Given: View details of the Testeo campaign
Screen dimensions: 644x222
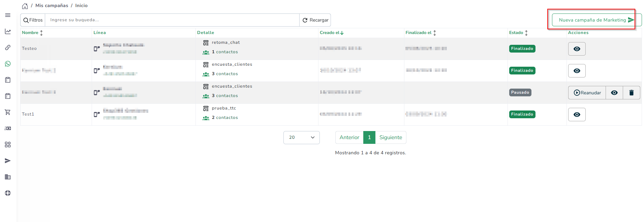Looking at the screenshot, I should [577, 49].
